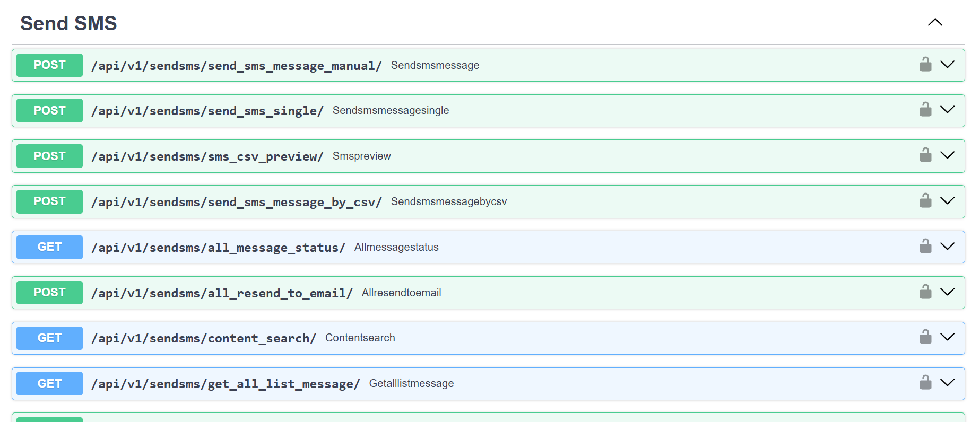
Task: Open authorization lock for all_resend_to_email endpoint
Action: click(925, 292)
